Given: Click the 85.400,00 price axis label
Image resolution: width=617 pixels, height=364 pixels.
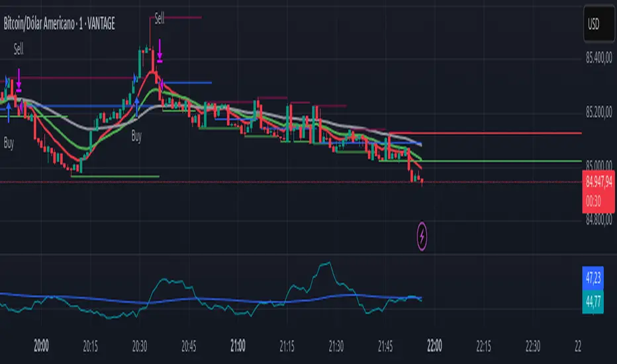Looking at the screenshot, I should click(598, 58).
